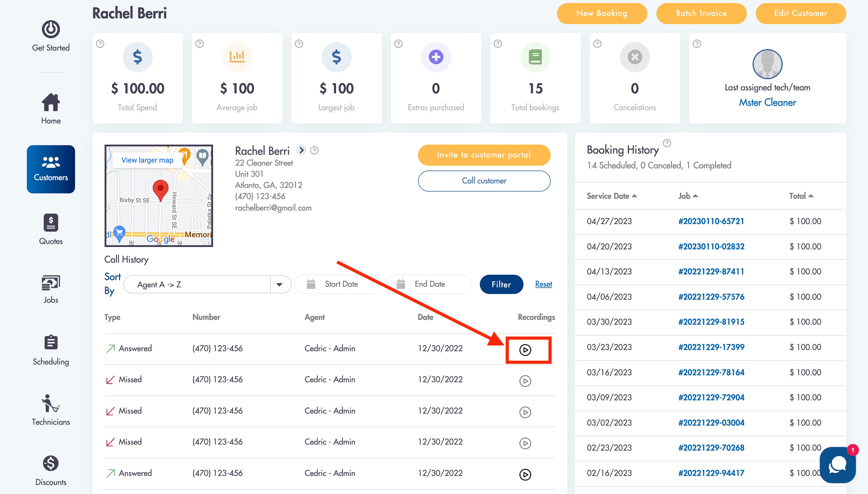Open the Discounts sidebar section
This screenshot has width=868, height=494.
point(51,470)
